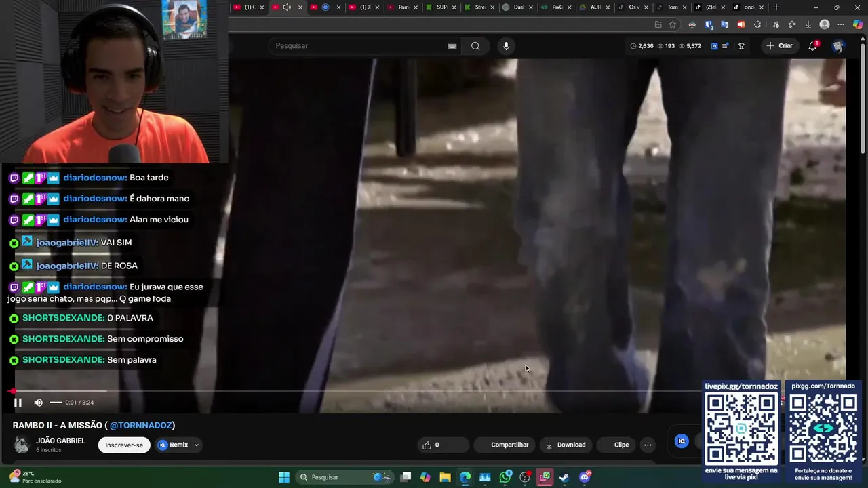Open the YouTube account avatar menu
868x488 pixels.
point(838,46)
